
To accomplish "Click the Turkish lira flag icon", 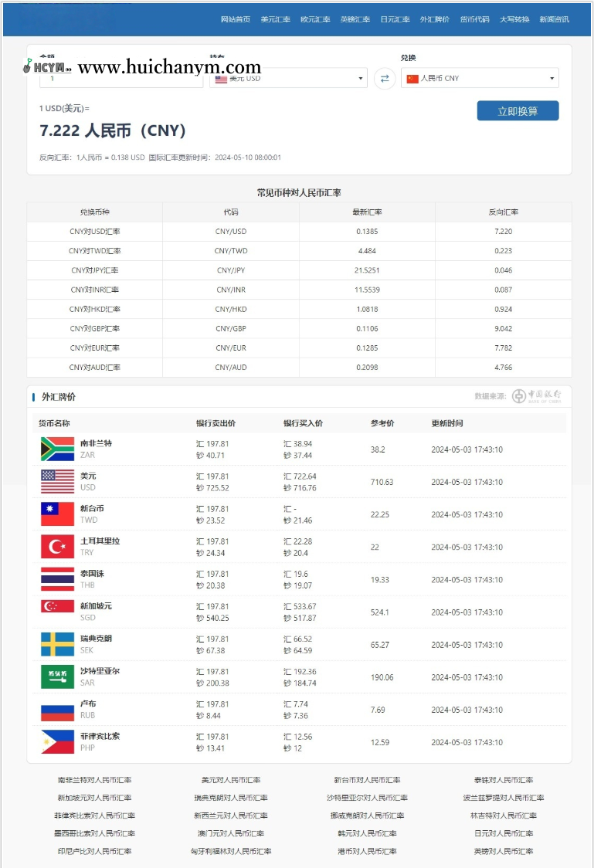I will tap(58, 547).
